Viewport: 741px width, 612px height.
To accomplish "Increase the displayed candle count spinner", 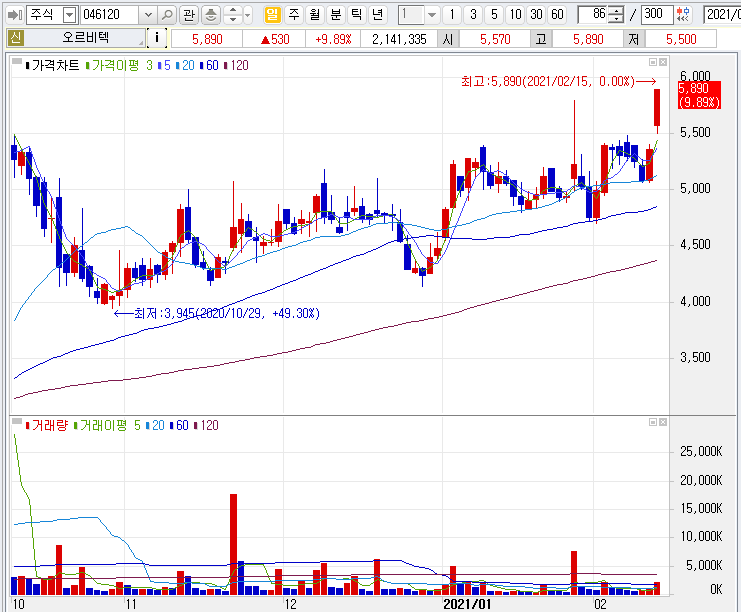I will point(615,10).
